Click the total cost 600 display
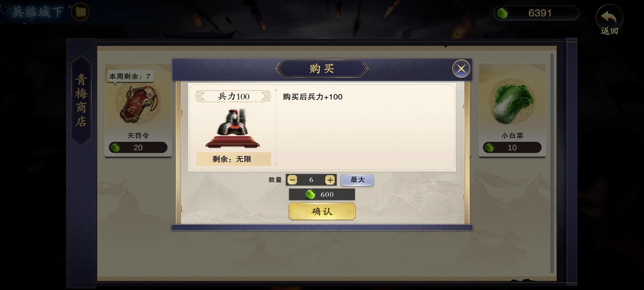 pyautogui.click(x=322, y=194)
